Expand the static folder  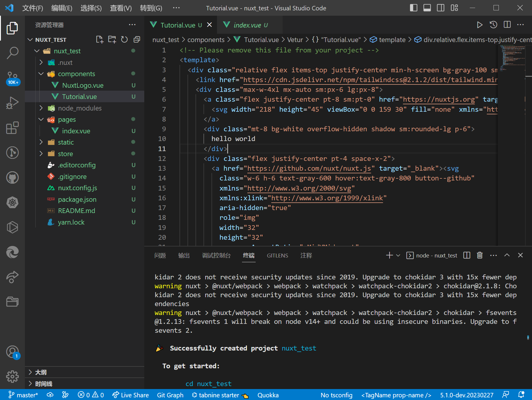point(41,142)
